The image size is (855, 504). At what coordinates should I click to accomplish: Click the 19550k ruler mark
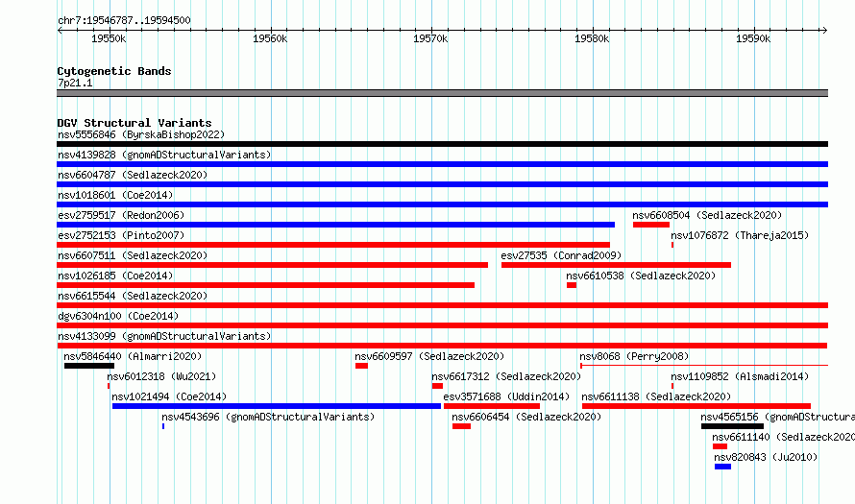tap(109, 38)
